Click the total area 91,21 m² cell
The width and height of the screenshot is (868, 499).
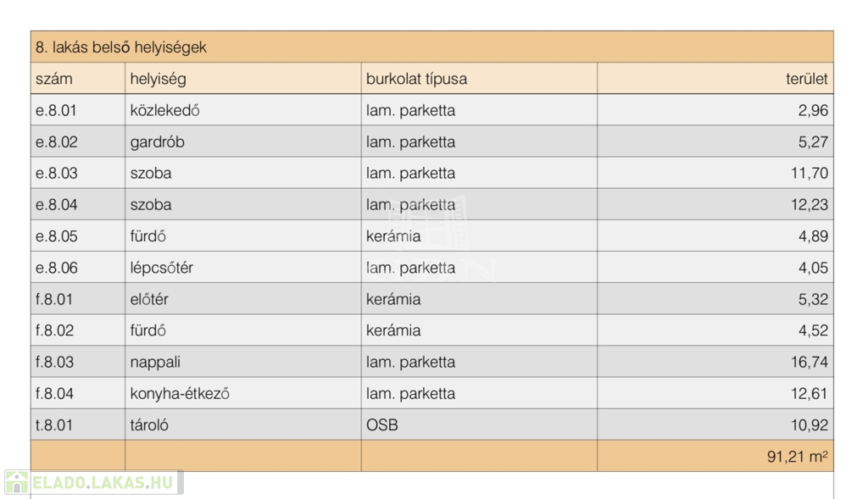point(797,456)
